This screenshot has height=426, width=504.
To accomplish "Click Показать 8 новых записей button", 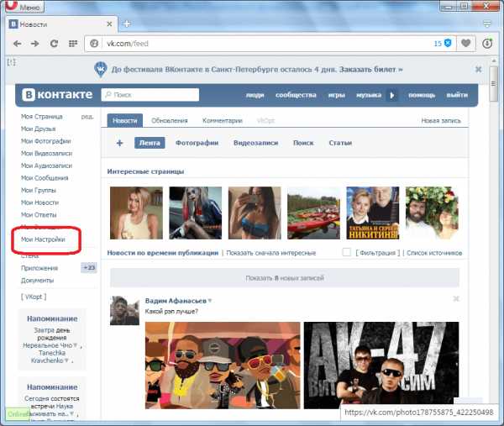I will point(285,278).
